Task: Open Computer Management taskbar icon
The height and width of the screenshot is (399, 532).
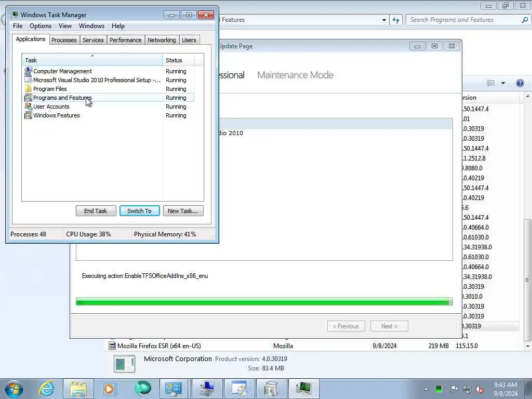Action: [x=206, y=389]
